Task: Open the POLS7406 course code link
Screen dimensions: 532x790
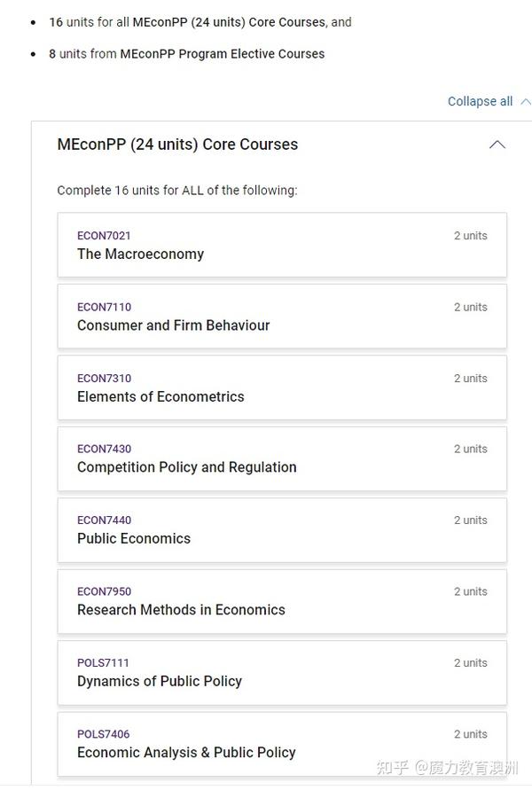Action: pos(103,734)
